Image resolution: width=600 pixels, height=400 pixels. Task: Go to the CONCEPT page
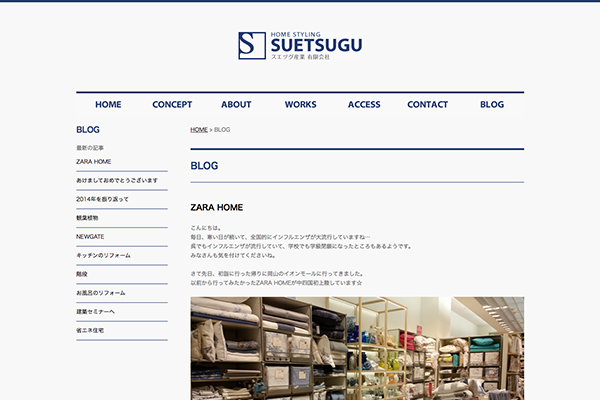(x=172, y=104)
